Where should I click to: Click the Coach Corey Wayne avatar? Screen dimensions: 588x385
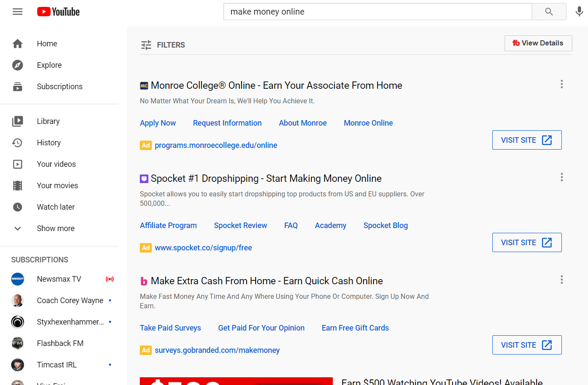coord(18,301)
